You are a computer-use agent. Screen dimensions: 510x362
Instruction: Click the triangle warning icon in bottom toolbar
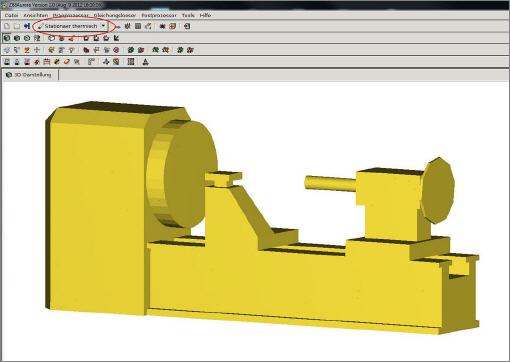pyautogui.click(x=146, y=62)
